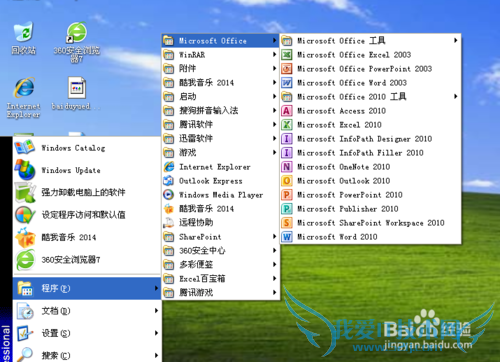
Task: Expand WinRAR folder submenu arrow
Action: (x=274, y=55)
